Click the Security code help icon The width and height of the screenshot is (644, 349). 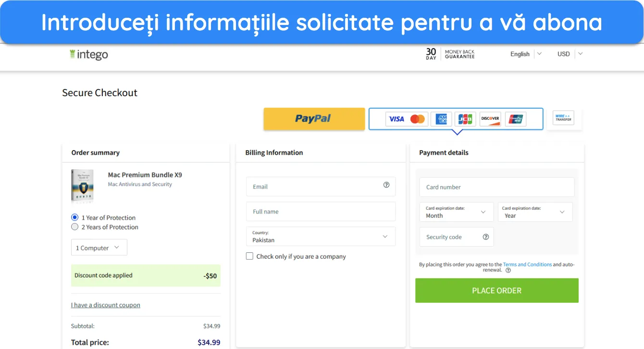click(x=486, y=237)
